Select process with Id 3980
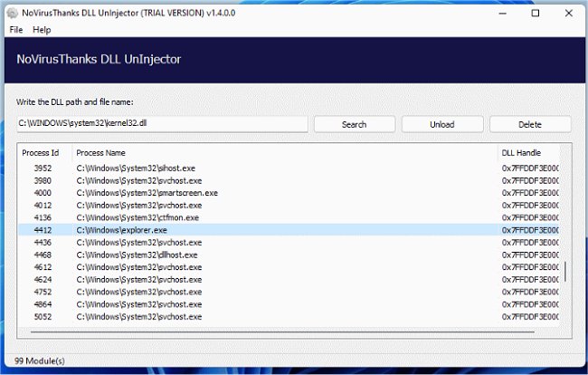588x375 pixels. pyautogui.click(x=289, y=180)
